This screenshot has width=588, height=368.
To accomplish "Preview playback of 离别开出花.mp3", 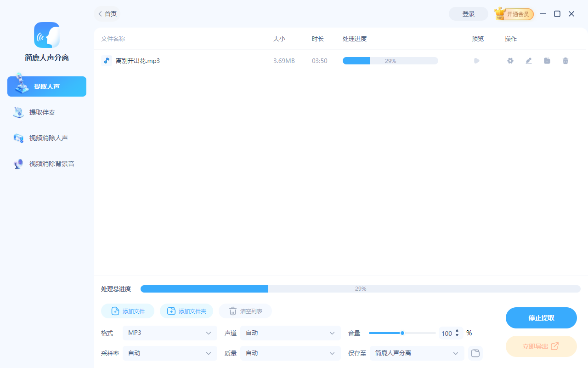I will pos(476,60).
